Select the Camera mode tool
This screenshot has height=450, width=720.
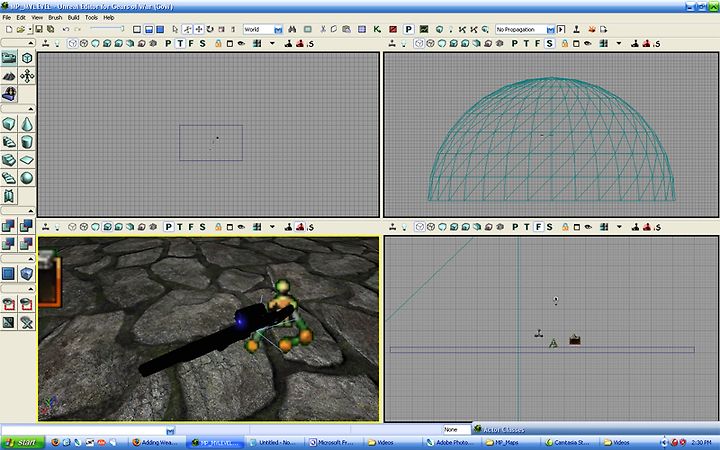9,58
